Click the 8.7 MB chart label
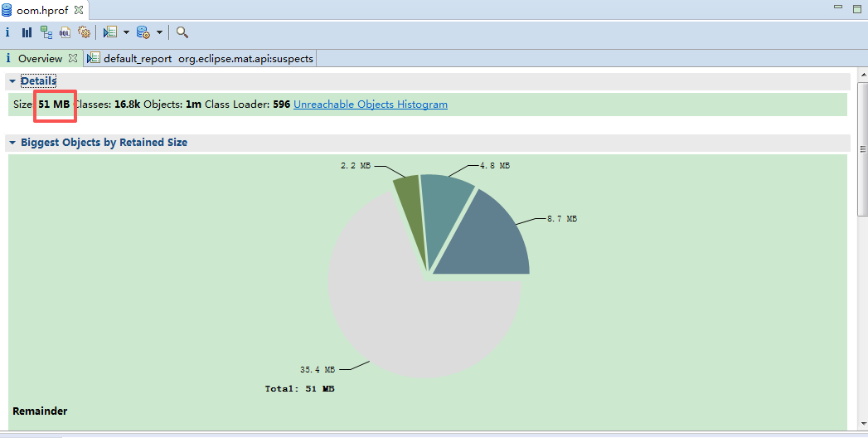The height and width of the screenshot is (438, 868). click(x=562, y=219)
